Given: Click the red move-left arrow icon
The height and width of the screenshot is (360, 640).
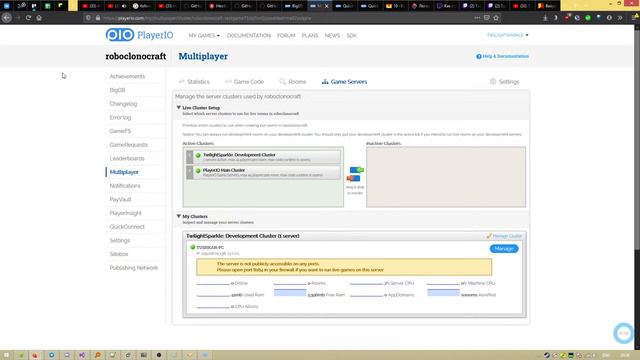Looking at the screenshot, I should [x=353, y=178].
